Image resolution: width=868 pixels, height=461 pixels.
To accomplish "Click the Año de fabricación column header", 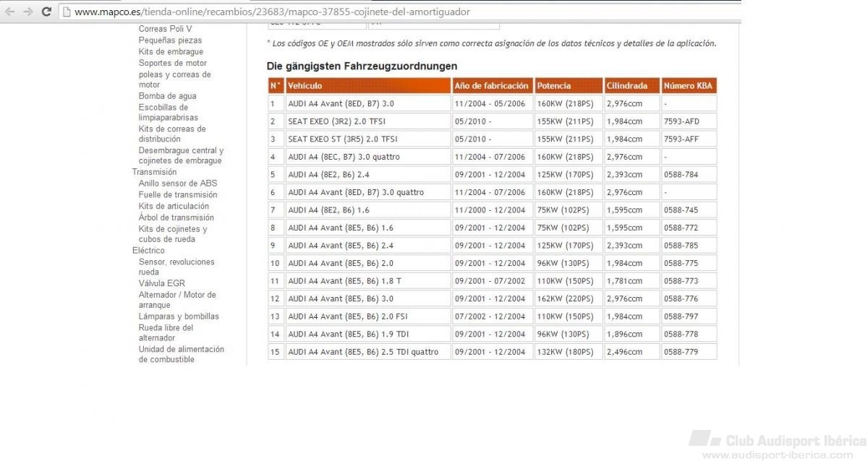I will pyautogui.click(x=492, y=86).
